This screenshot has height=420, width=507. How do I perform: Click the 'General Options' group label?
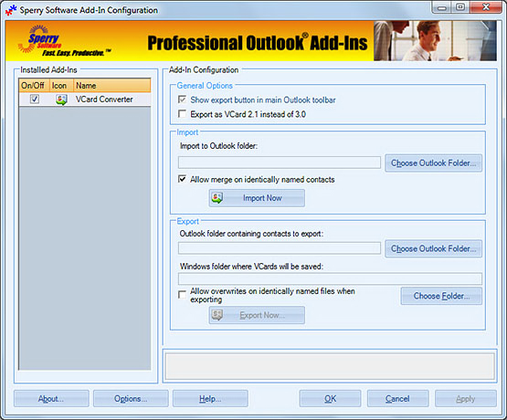point(205,86)
